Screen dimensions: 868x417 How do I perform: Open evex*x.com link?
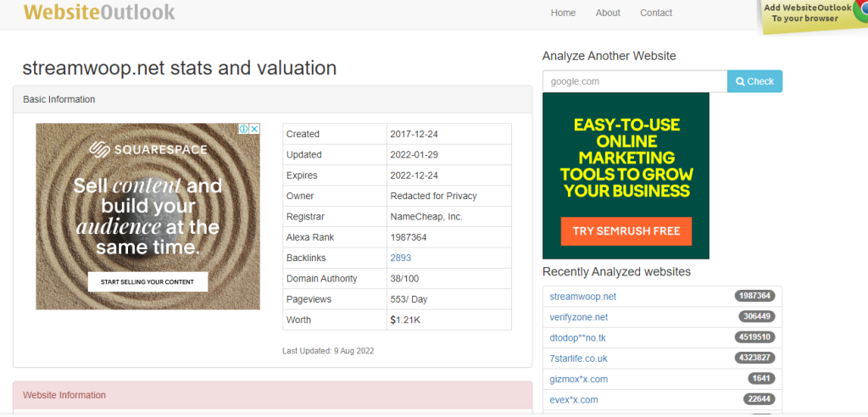tap(574, 400)
